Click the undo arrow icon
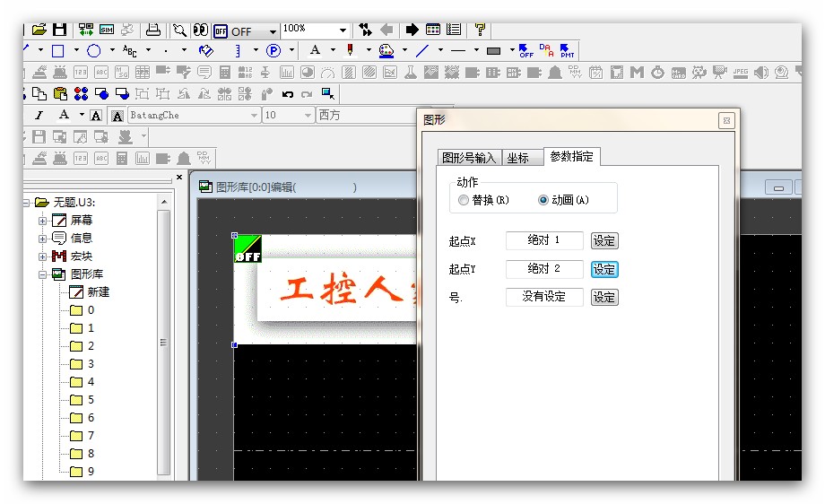Image resolution: width=825 pixels, height=504 pixels. [x=288, y=93]
